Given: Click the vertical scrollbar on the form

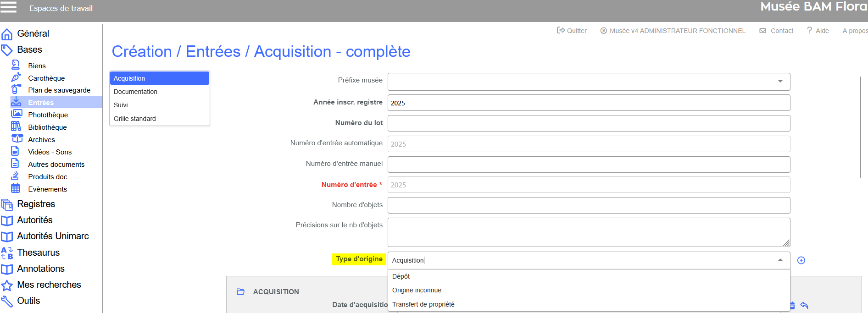Looking at the screenshot, I should pos(860,127).
